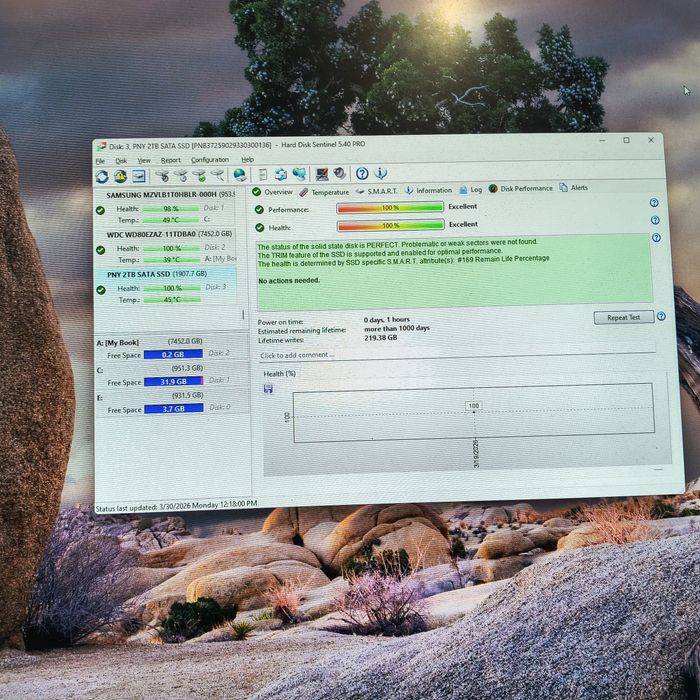Click help icon beside the green status box
Image resolution: width=700 pixels, height=700 pixels.
click(656, 238)
